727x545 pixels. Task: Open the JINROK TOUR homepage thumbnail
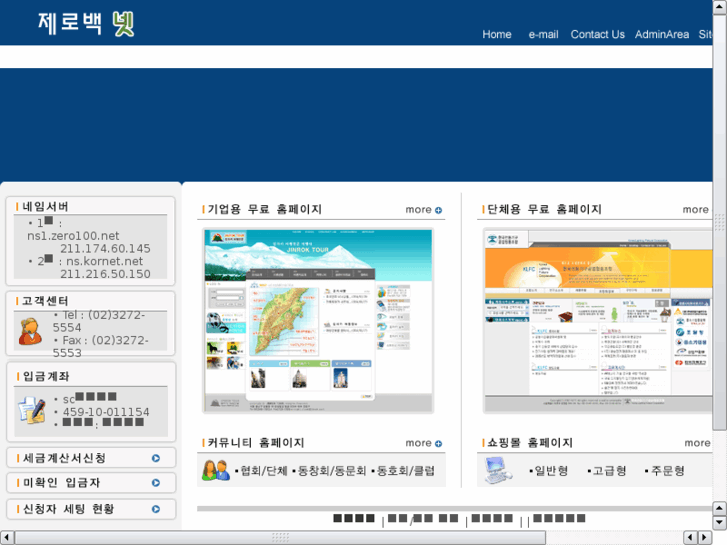(x=318, y=321)
